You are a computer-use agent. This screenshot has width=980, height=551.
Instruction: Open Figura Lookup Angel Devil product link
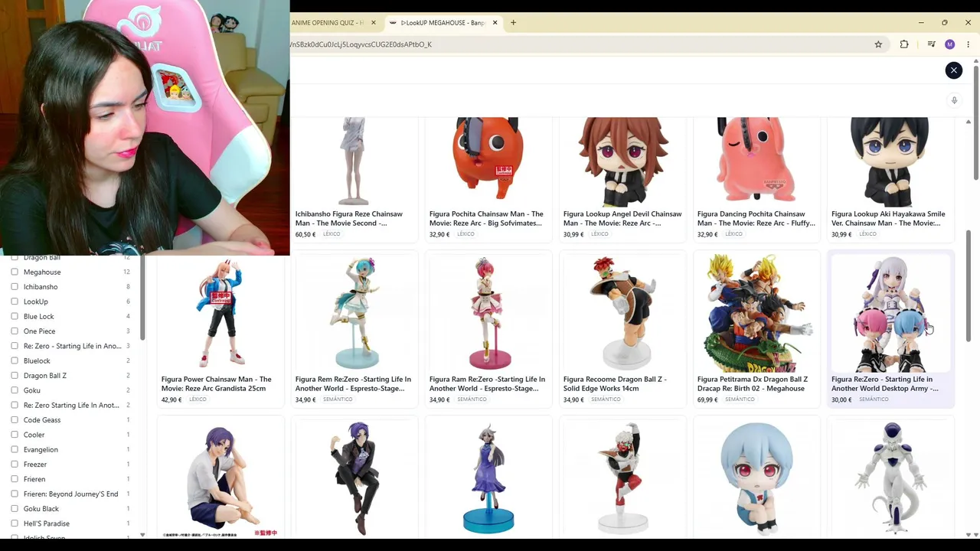pos(622,219)
